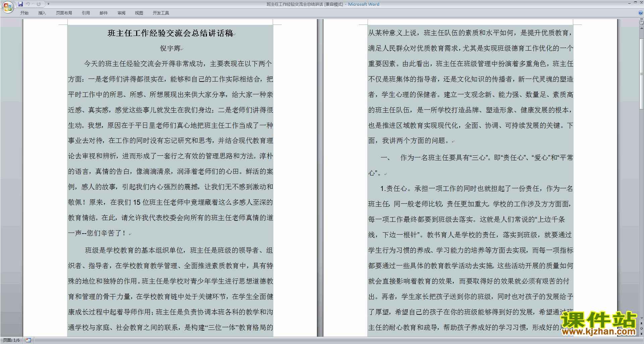
Task: Open the 插入 ribbon tab
Action: [42, 13]
